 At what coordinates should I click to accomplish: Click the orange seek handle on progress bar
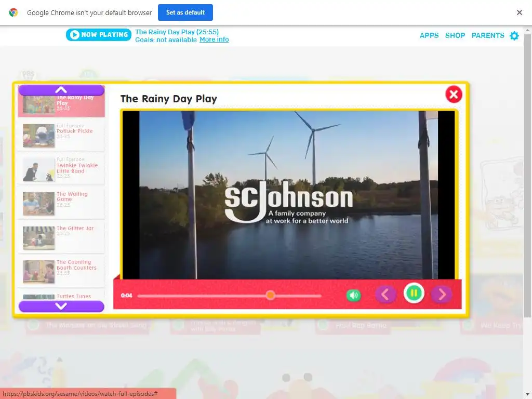tap(270, 295)
